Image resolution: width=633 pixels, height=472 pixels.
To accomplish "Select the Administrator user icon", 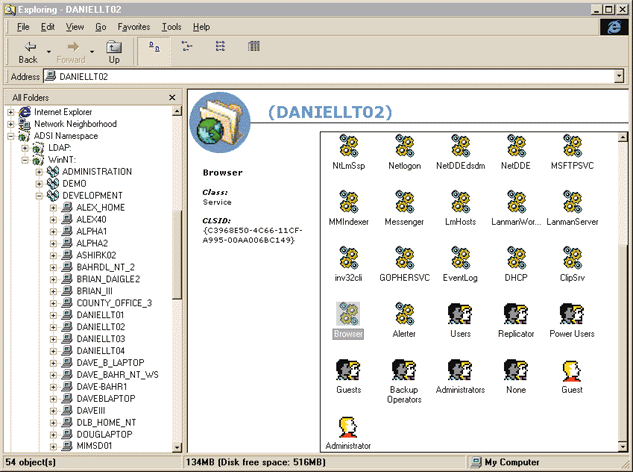I will click(348, 427).
